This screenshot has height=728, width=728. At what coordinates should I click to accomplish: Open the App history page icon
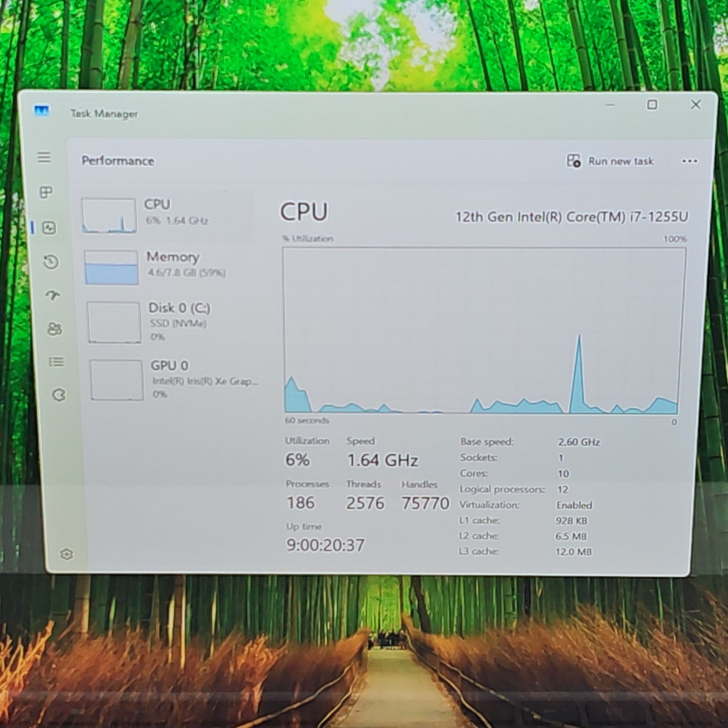tap(51, 262)
